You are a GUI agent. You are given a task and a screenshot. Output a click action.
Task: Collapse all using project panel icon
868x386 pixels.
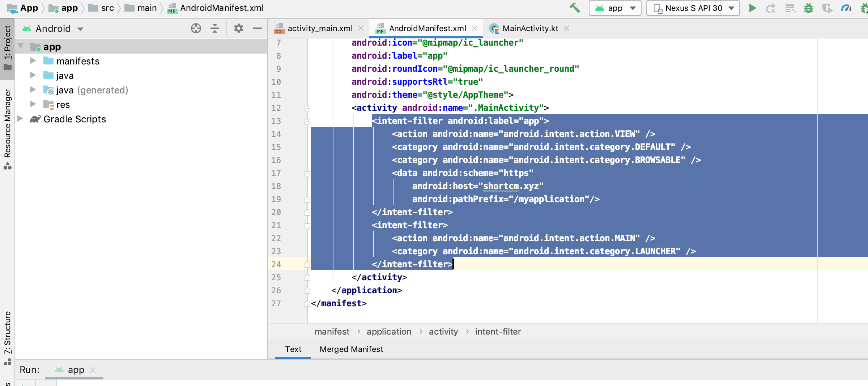[x=215, y=28]
